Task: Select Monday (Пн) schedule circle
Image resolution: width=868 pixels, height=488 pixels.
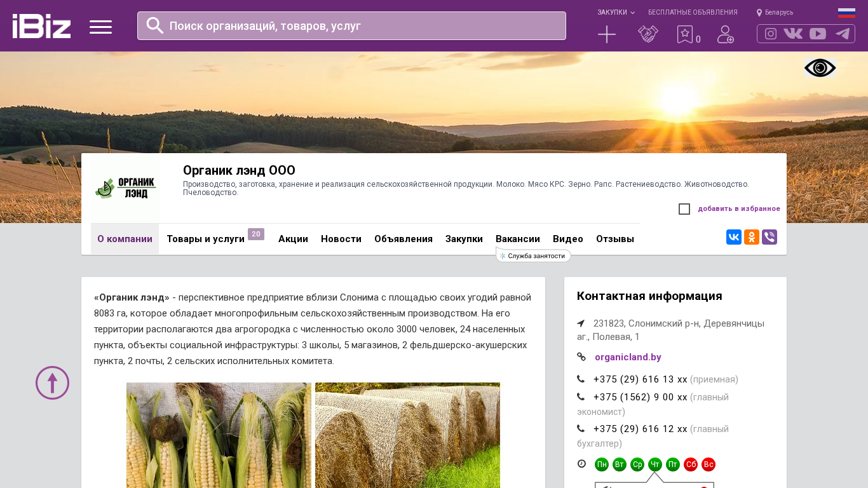Action: [x=602, y=464]
